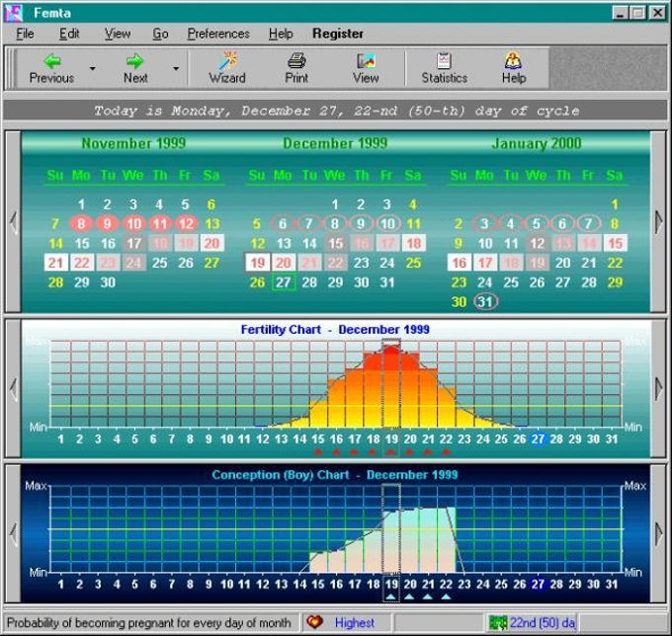Select November 21 highlighted date
Screen dimensions: 672x636
point(55,262)
